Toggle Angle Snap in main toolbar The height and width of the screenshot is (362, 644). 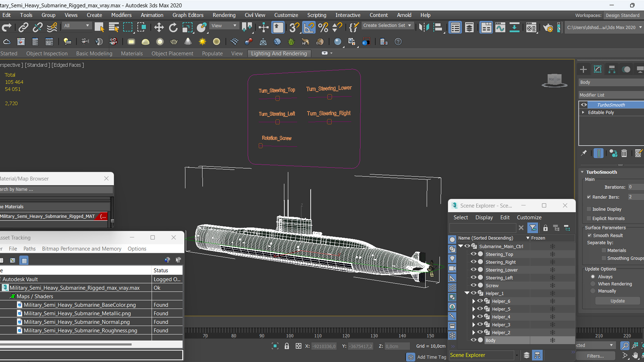click(309, 27)
